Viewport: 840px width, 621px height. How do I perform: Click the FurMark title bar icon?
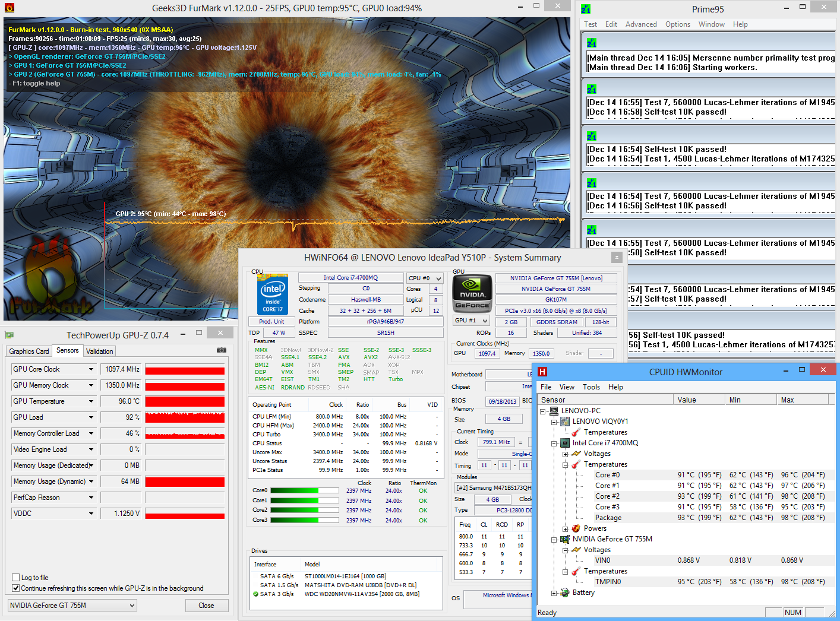pyautogui.click(x=9, y=8)
